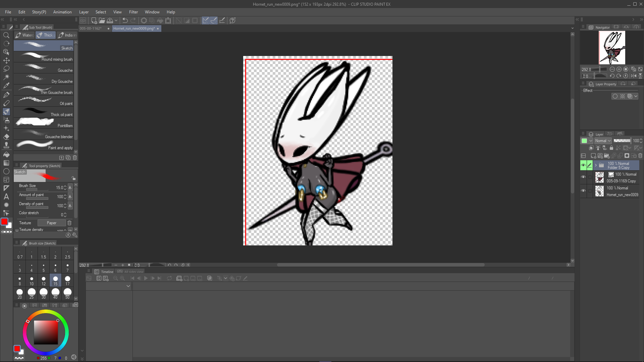
Task: Toggle Snap to Grid in command bar
Action: point(222,20)
